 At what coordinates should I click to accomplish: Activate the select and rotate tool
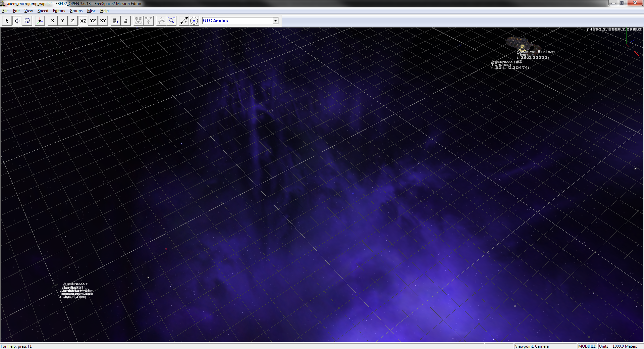click(x=27, y=21)
